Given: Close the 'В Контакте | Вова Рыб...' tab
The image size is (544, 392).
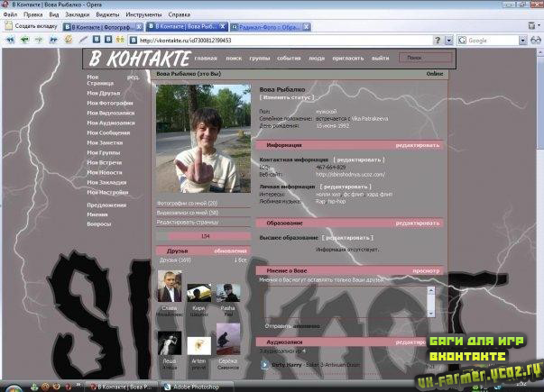Looking at the screenshot, I should [223, 26].
